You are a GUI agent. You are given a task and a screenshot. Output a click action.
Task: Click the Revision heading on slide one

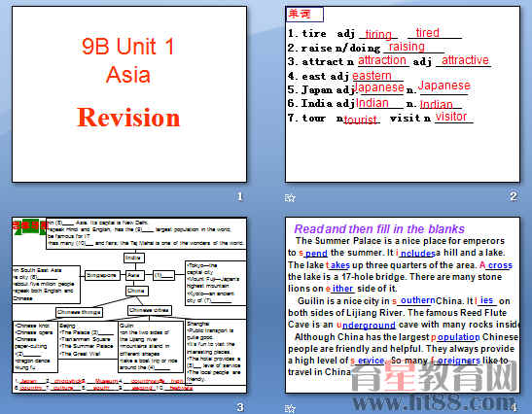[128, 118]
